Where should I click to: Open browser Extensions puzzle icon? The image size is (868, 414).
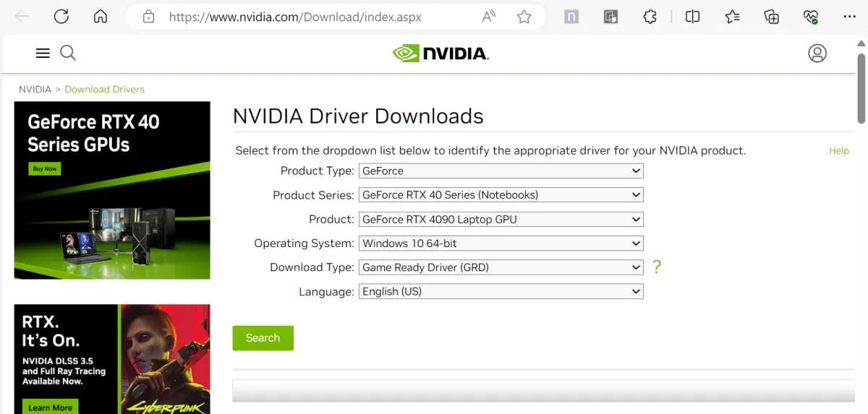pyautogui.click(x=650, y=17)
